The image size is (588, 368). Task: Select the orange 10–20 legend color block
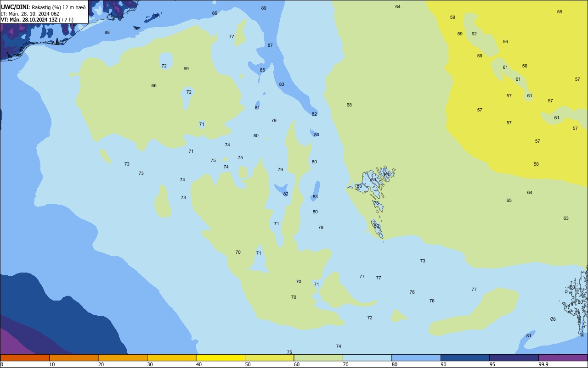point(73,357)
